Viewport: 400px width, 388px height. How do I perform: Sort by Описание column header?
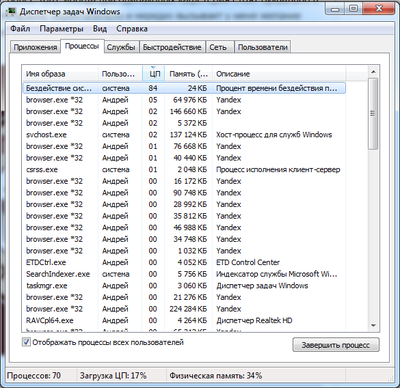(279, 74)
